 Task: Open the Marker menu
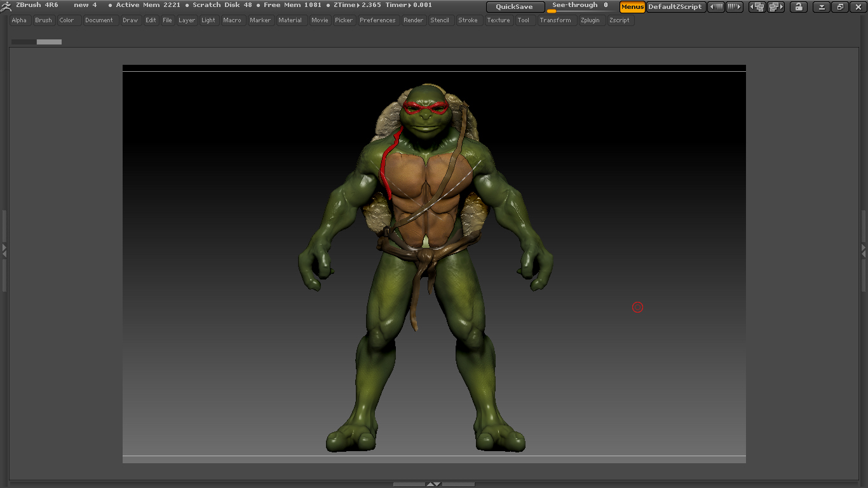click(x=260, y=20)
